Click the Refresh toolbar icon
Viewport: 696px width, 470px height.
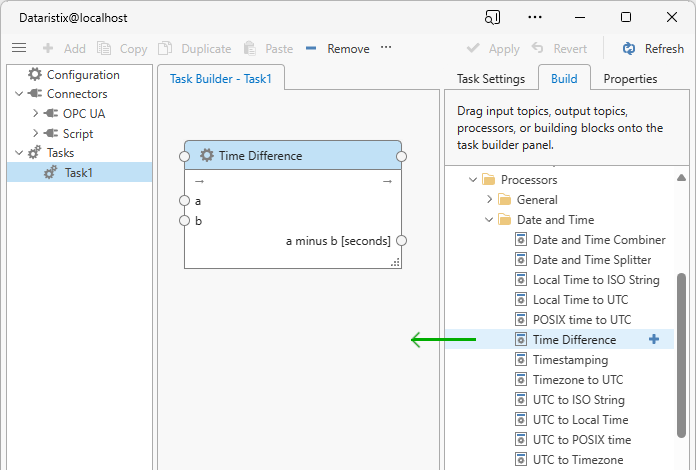click(x=629, y=48)
